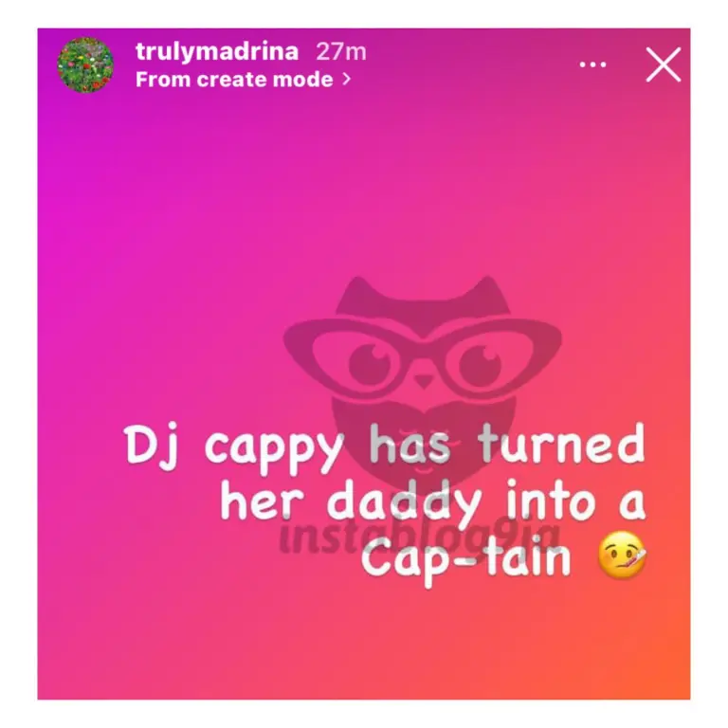Click the owl logo's beak
The height and width of the screenshot is (728, 728).
pyautogui.click(x=423, y=382)
